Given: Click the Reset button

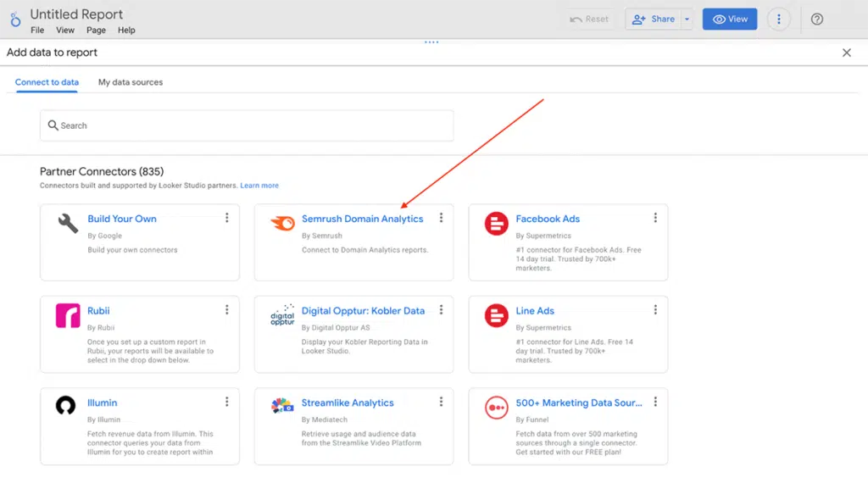Looking at the screenshot, I should point(589,19).
